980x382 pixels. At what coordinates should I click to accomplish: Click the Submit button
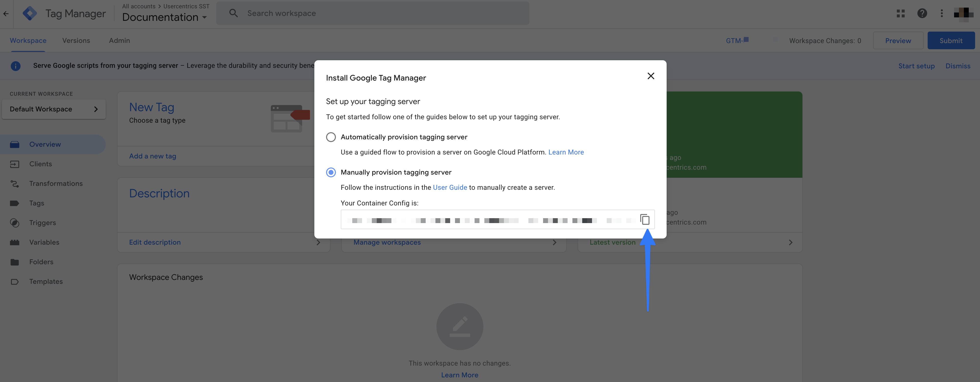coord(951,40)
